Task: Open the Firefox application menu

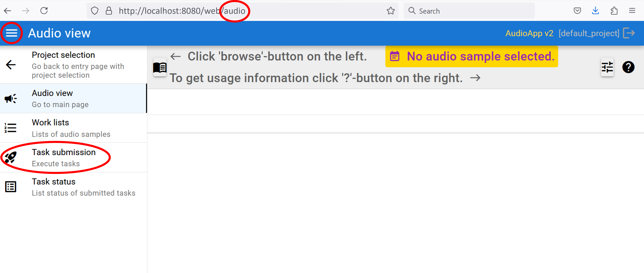Action: (632, 11)
